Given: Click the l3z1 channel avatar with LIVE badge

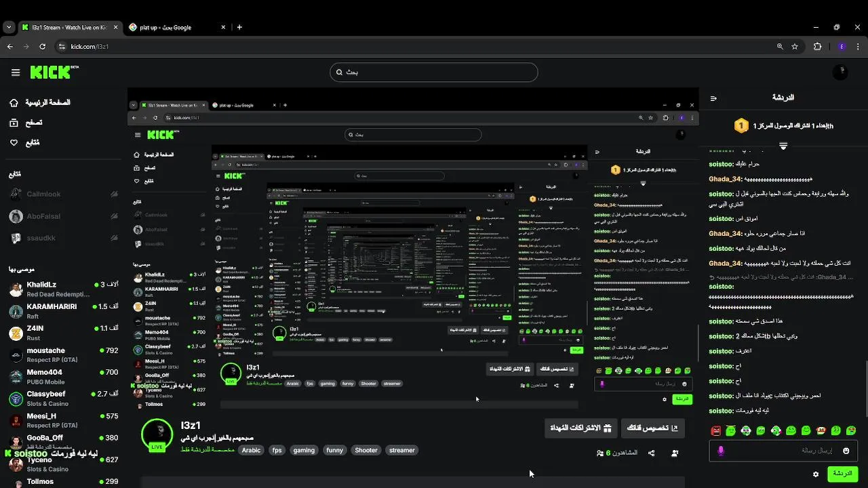Looking at the screenshot, I should tap(157, 434).
